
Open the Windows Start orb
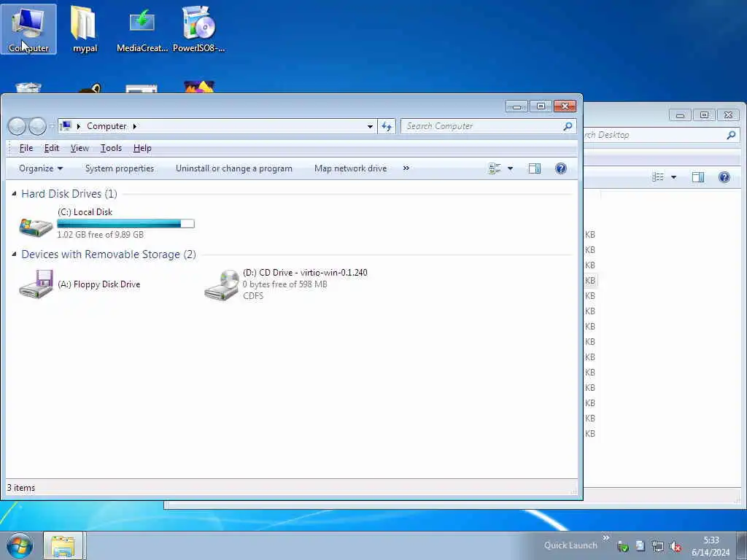point(20,545)
